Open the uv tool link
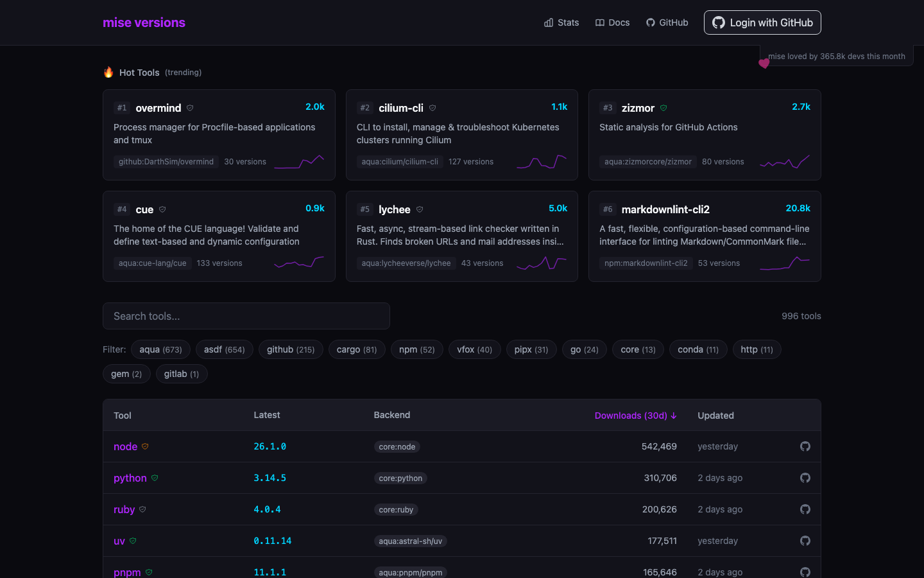924x578 pixels. tap(119, 541)
